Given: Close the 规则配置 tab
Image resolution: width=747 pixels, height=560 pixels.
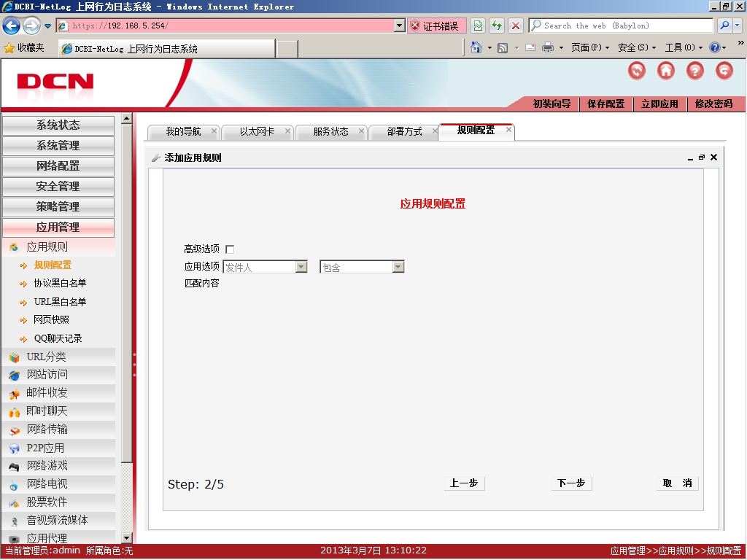Looking at the screenshot, I should (x=508, y=130).
